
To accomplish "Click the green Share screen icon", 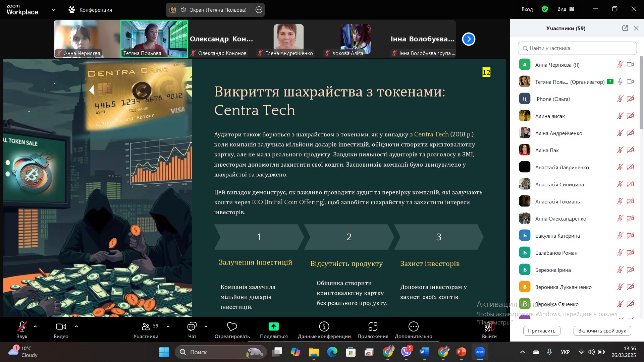I will (273, 326).
